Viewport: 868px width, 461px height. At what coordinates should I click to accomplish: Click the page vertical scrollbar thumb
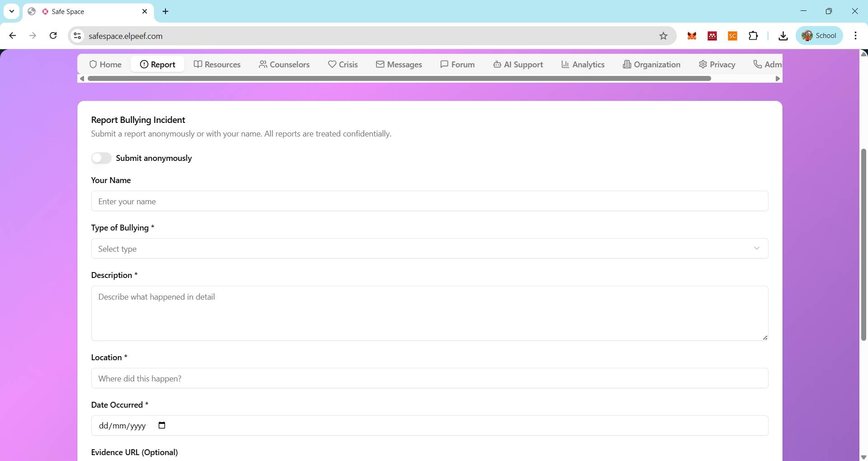point(863,245)
